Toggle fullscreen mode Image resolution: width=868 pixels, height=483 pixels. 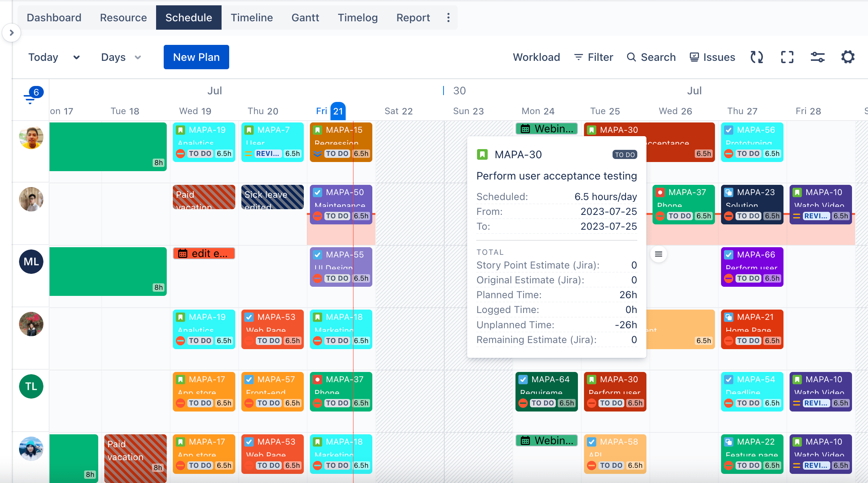[x=787, y=57]
